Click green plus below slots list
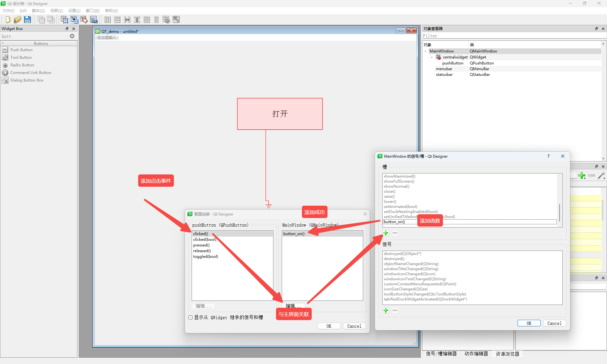The height and width of the screenshot is (364, 607). click(x=386, y=233)
